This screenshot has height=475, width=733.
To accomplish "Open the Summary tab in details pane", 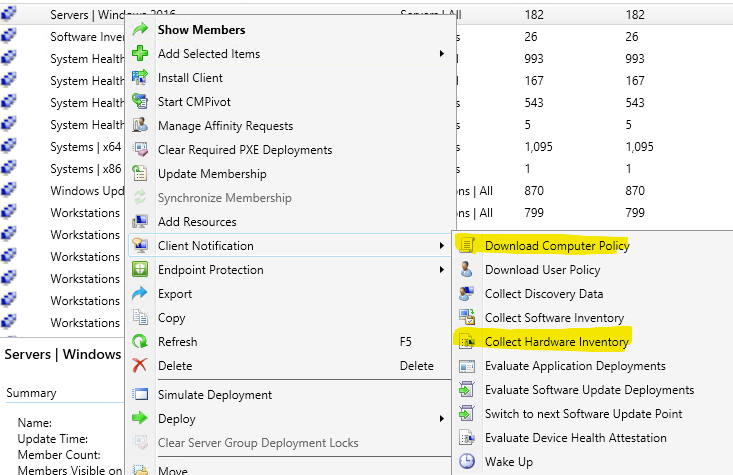I will [x=31, y=393].
